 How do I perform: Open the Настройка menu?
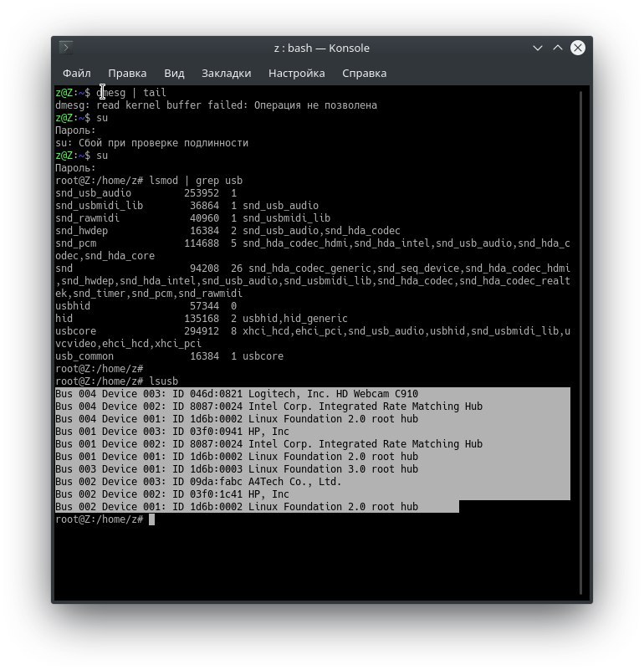point(297,73)
